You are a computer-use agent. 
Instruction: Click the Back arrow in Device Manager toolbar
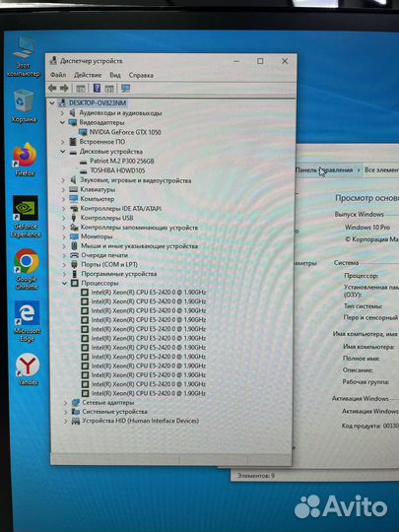[52, 89]
